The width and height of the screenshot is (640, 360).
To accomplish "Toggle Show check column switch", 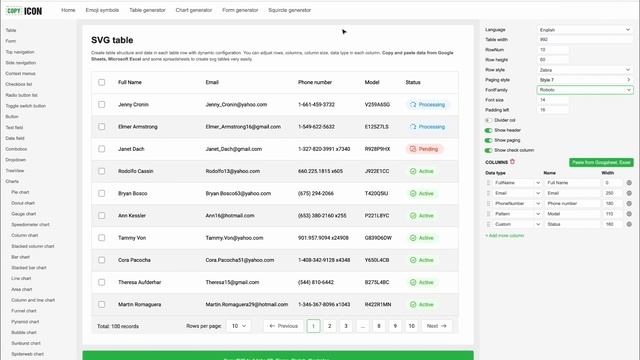I will coord(488,150).
